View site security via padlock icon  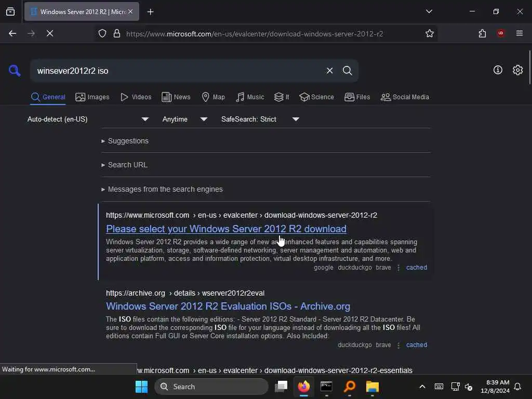[117, 33]
